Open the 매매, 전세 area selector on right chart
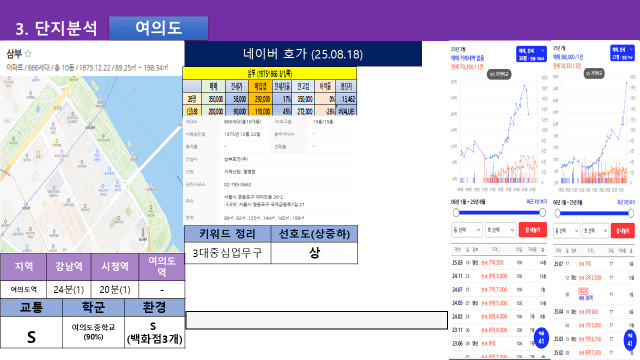 [622, 53]
